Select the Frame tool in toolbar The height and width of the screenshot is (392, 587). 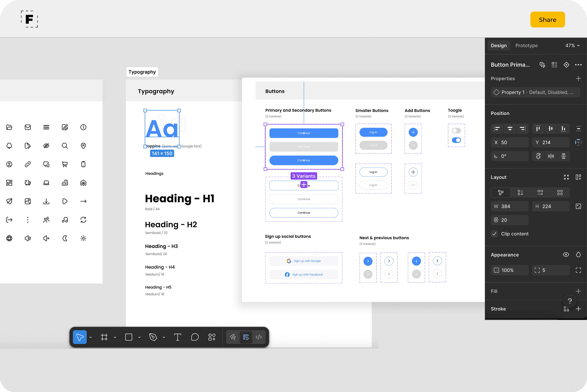click(x=104, y=337)
